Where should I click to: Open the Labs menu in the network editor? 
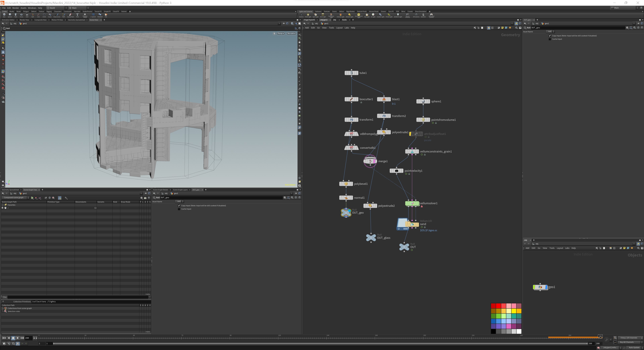click(x=346, y=28)
